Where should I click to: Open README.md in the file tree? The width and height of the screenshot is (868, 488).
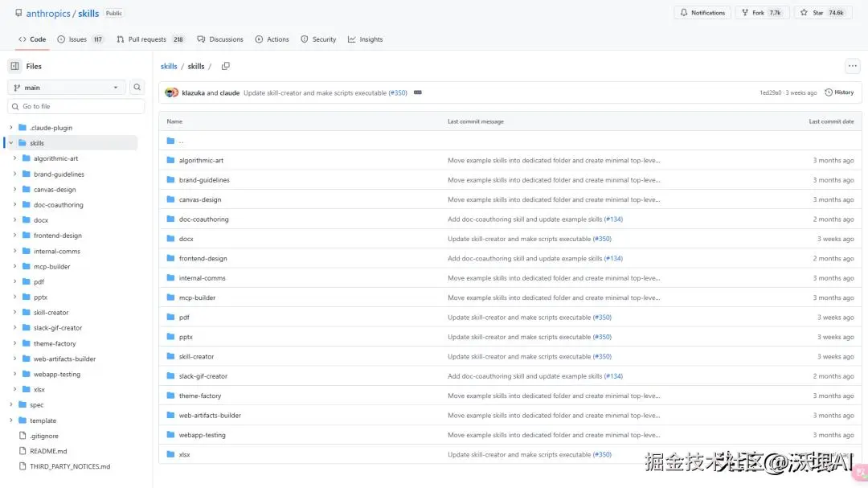coord(48,451)
